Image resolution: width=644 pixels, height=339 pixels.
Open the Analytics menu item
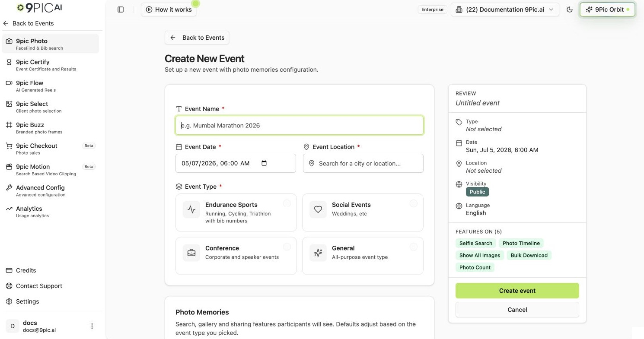coord(51,212)
